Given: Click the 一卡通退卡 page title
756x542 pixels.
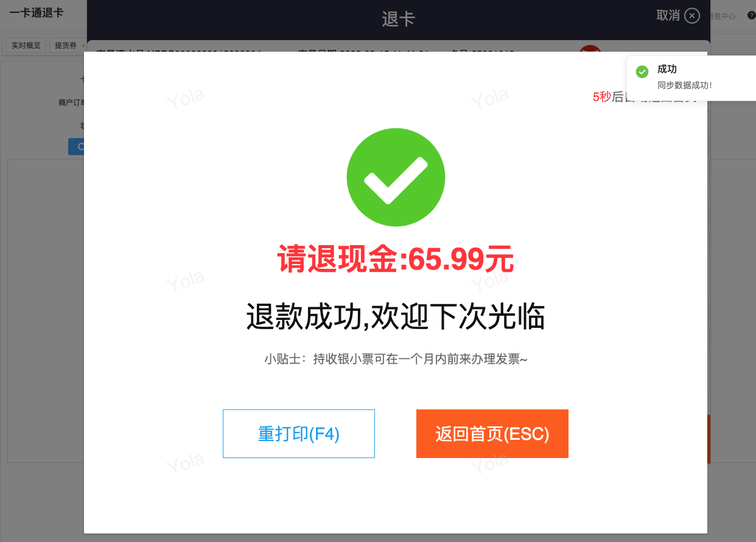Looking at the screenshot, I should (37, 13).
